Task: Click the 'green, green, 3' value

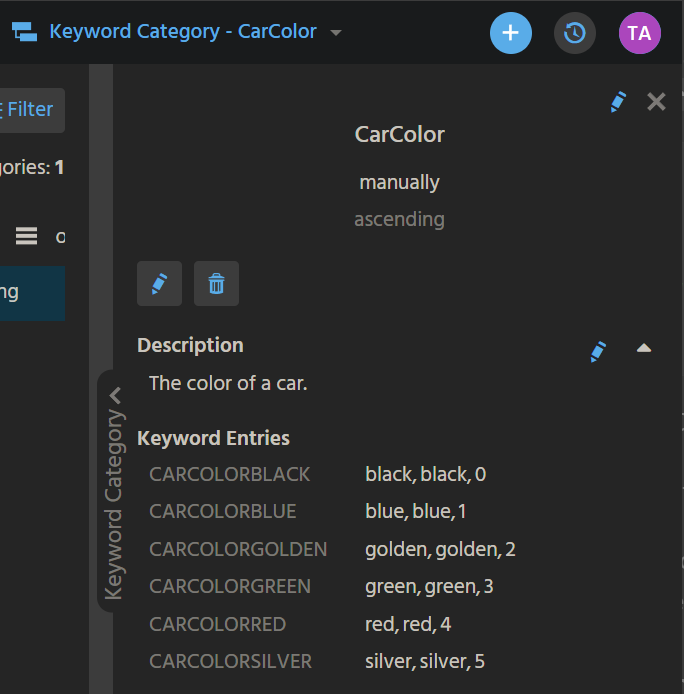Action: point(429,587)
